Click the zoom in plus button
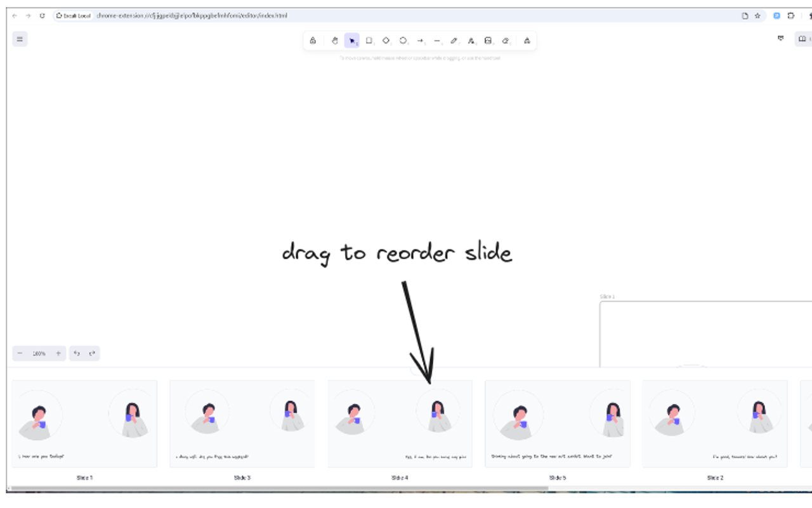 (x=58, y=353)
